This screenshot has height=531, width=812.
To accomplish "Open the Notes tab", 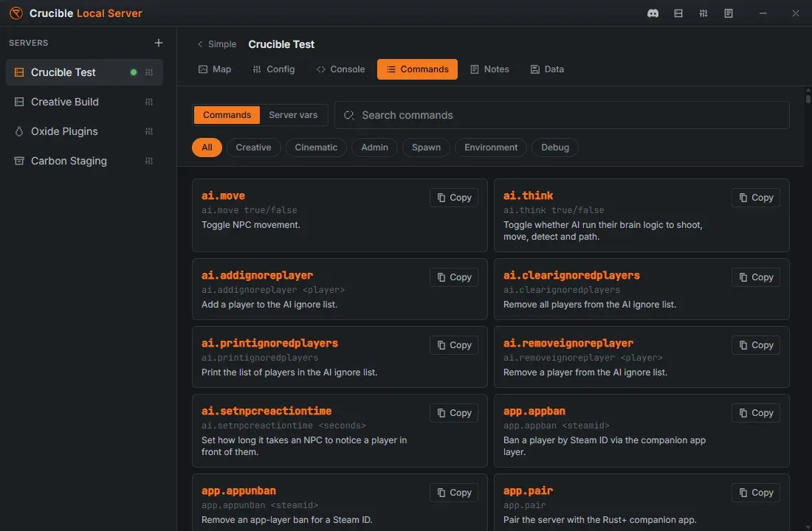I will pos(489,69).
